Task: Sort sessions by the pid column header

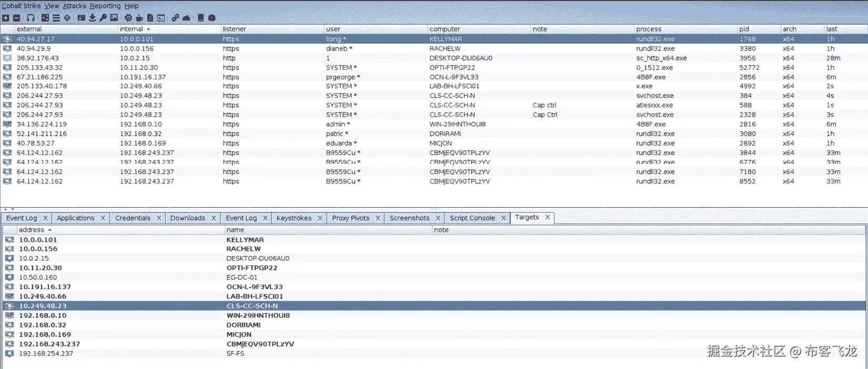Action: click(x=759, y=29)
